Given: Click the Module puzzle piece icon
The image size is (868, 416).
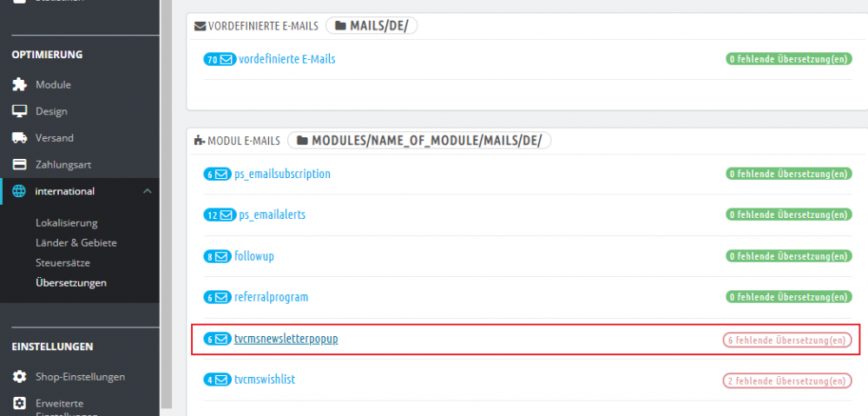Looking at the screenshot, I should coord(19,85).
